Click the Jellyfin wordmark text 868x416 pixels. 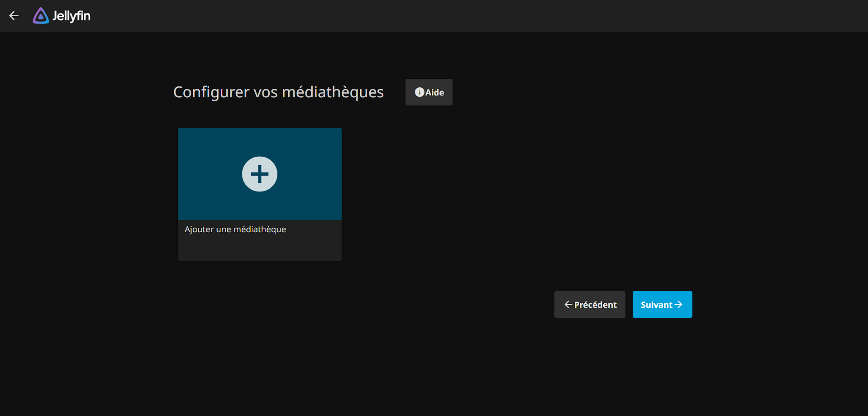[71, 16]
